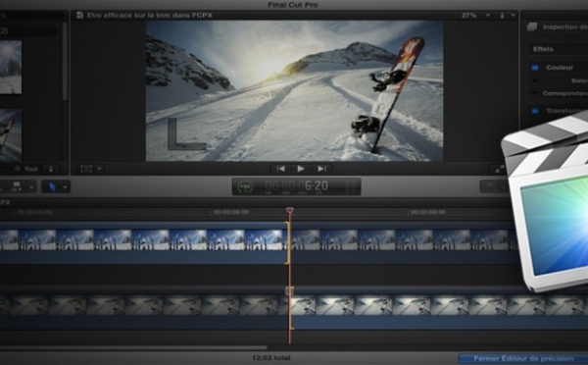588x365 pixels.
Task: Click the Inspection panel icon
Action: 532,27
